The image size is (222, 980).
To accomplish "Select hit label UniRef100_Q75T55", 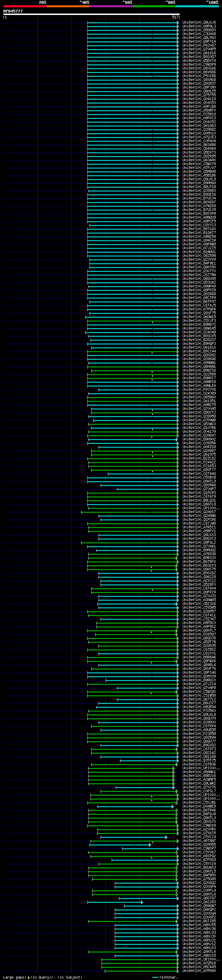I will pos(199,95).
